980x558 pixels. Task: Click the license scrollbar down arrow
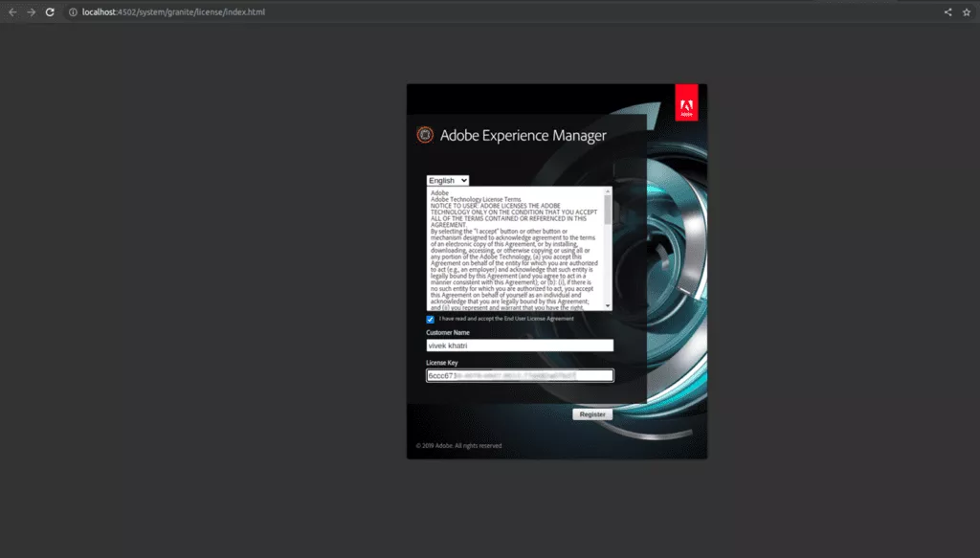tap(608, 306)
